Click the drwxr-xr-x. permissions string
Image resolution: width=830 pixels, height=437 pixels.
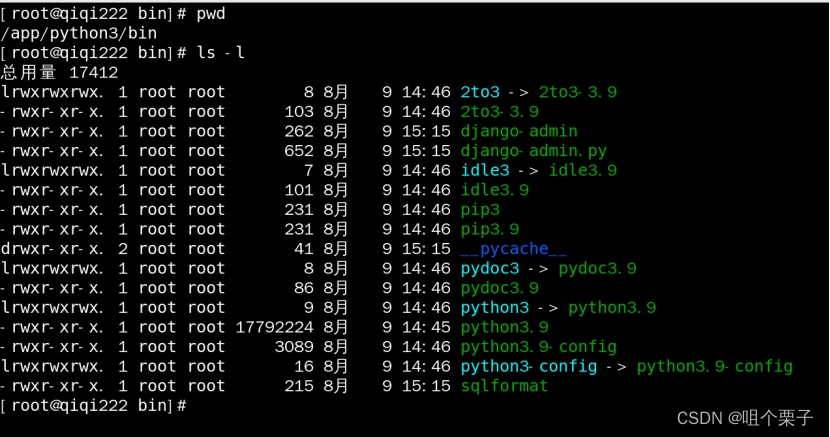[52, 249]
